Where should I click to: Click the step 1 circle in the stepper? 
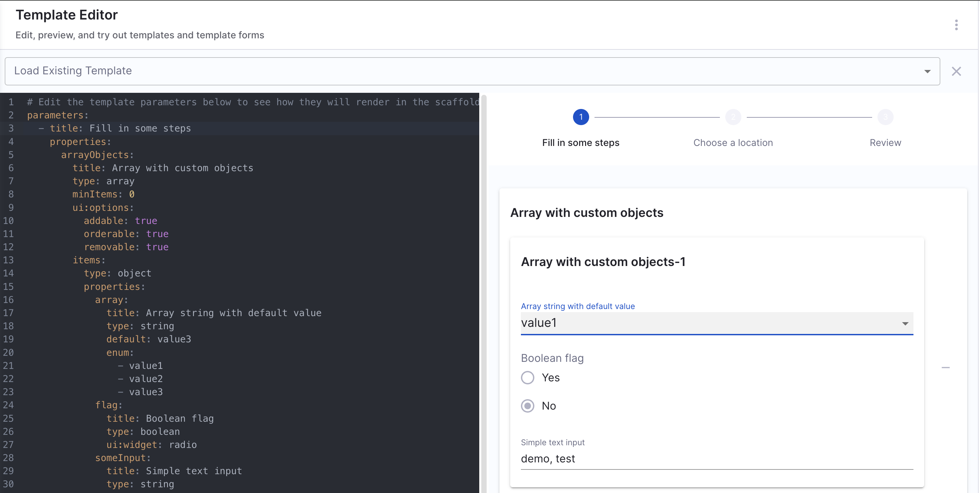point(580,117)
